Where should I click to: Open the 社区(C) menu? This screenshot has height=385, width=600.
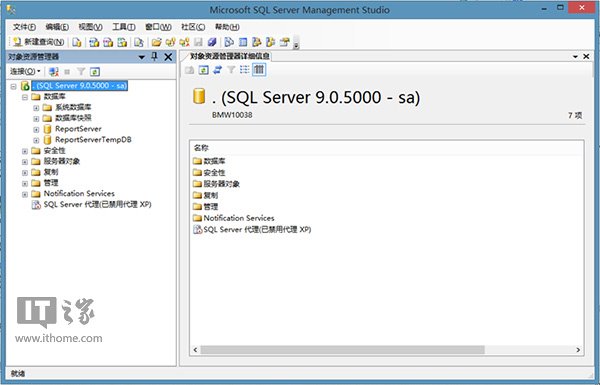coord(193,27)
